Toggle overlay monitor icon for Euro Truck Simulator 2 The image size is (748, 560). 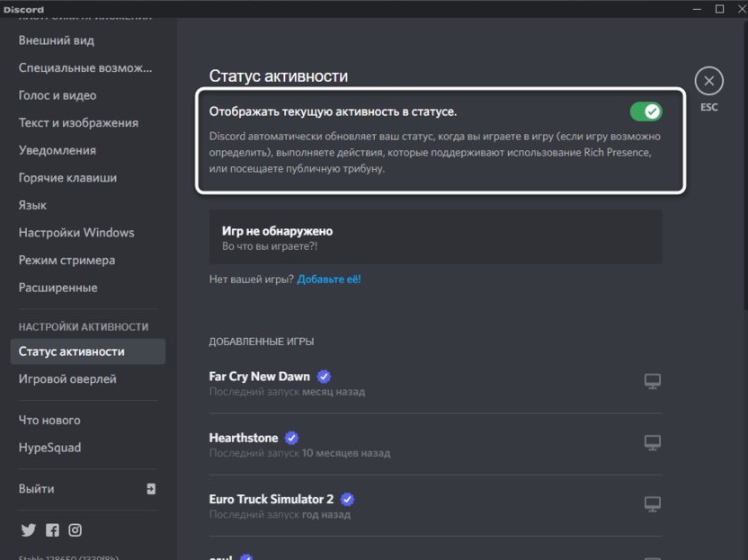point(653,504)
